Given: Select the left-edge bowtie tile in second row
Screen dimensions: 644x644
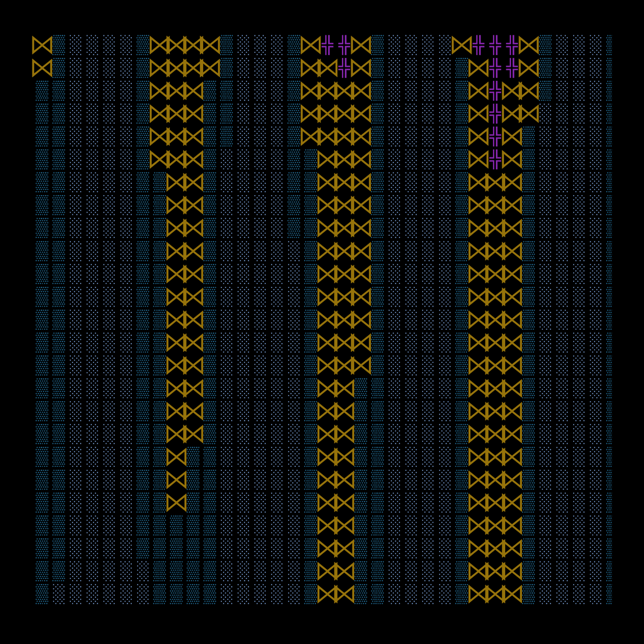Looking at the screenshot, I should [x=42, y=68].
